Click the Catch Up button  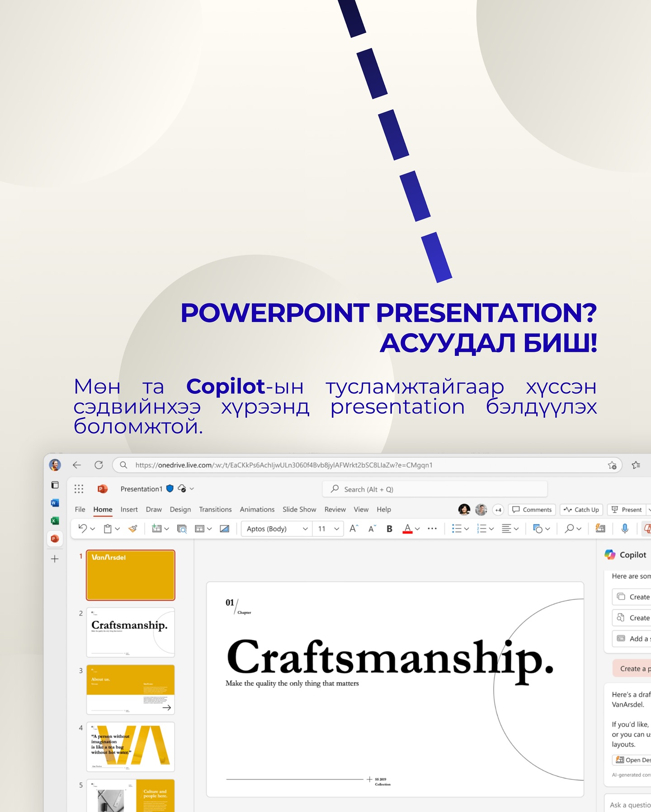click(x=581, y=510)
